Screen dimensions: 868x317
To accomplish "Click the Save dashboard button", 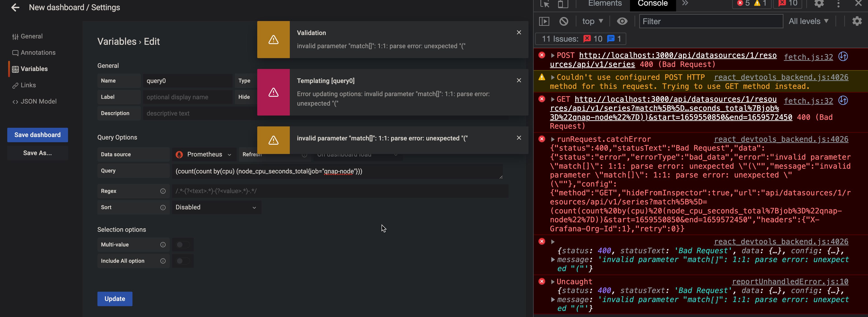I will pyautogui.click(x=37, y=135).
